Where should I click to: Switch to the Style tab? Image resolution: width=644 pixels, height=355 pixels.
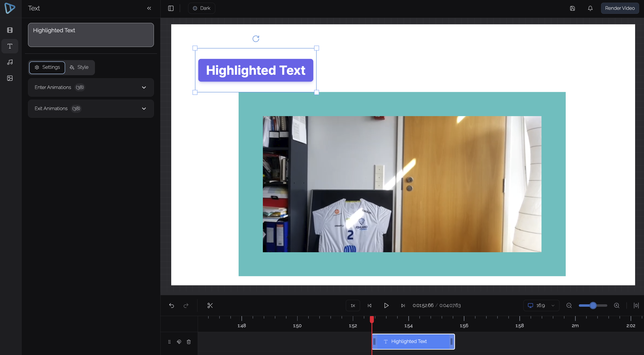(79, 67)
